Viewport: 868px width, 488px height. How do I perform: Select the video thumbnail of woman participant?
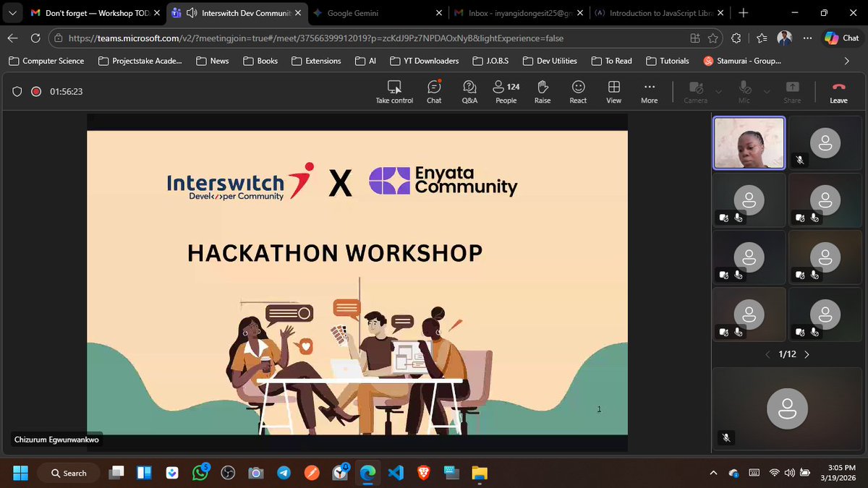(x=749, y=143)
